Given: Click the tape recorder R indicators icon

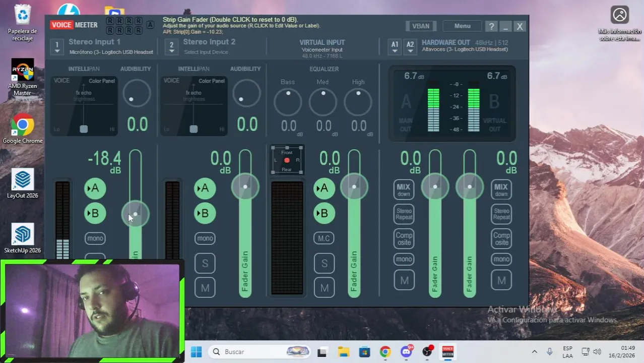Looking at the screenshot, I should pos(124,25).
